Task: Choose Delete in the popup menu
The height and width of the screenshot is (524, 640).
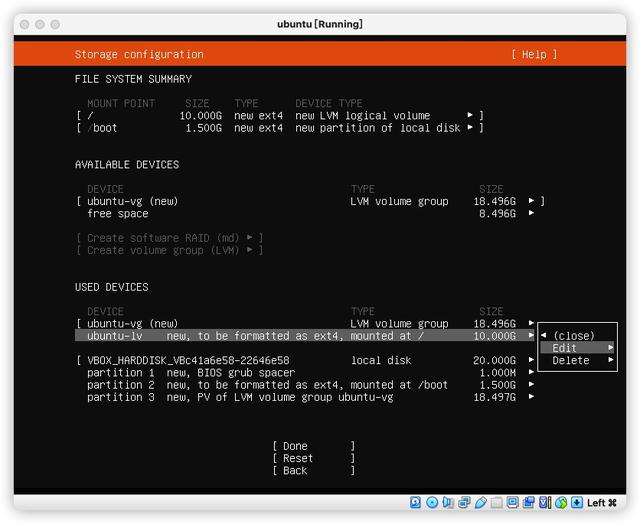Action: click(577, 360)
